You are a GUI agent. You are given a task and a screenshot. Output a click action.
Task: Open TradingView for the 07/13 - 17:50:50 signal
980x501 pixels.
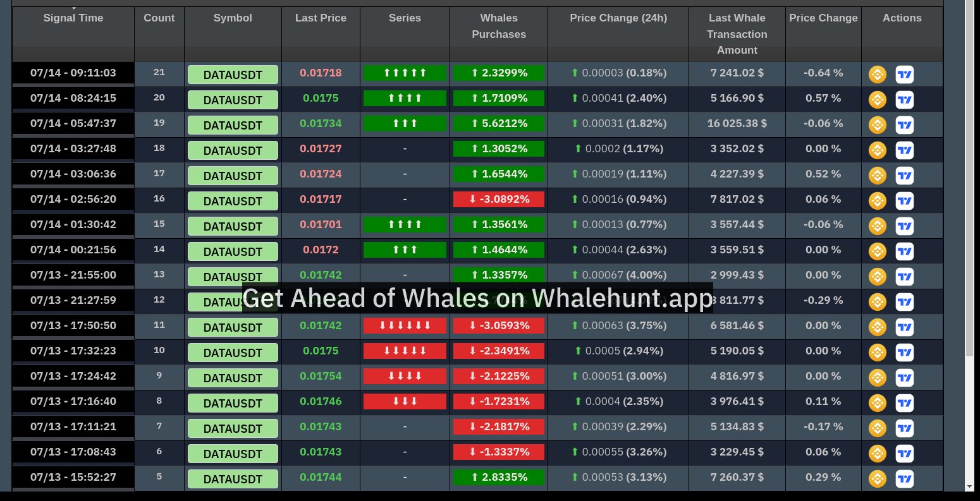[x=905, y=327]
